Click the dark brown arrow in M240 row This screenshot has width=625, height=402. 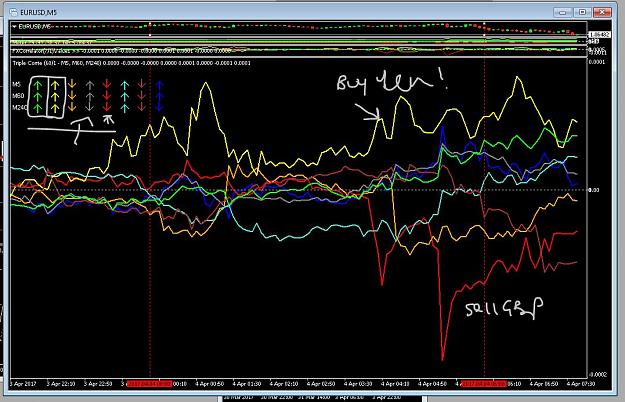142,107
